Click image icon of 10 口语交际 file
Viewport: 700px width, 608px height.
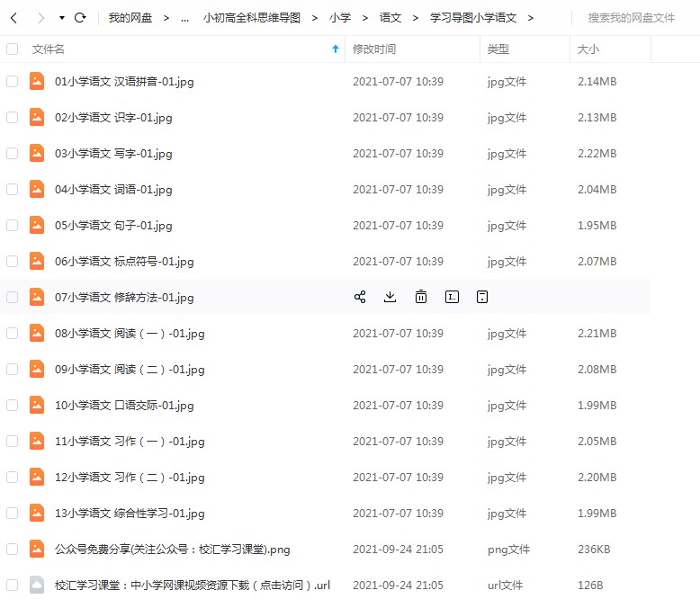37,405
